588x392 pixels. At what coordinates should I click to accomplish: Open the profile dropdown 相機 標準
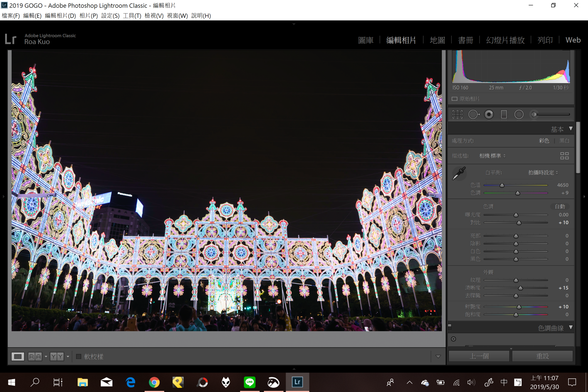tap(492, 156)
